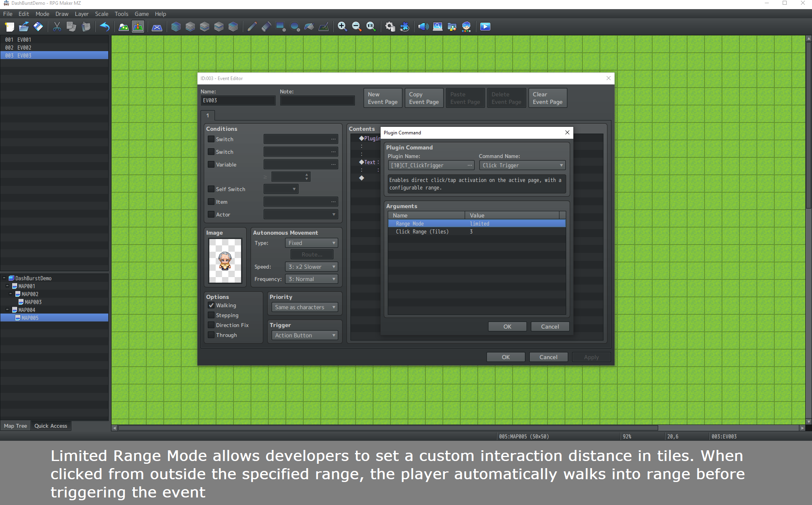812x505 pixels.
Task: Open the Sound Test speaker icon
Action: tap(423, 27)
